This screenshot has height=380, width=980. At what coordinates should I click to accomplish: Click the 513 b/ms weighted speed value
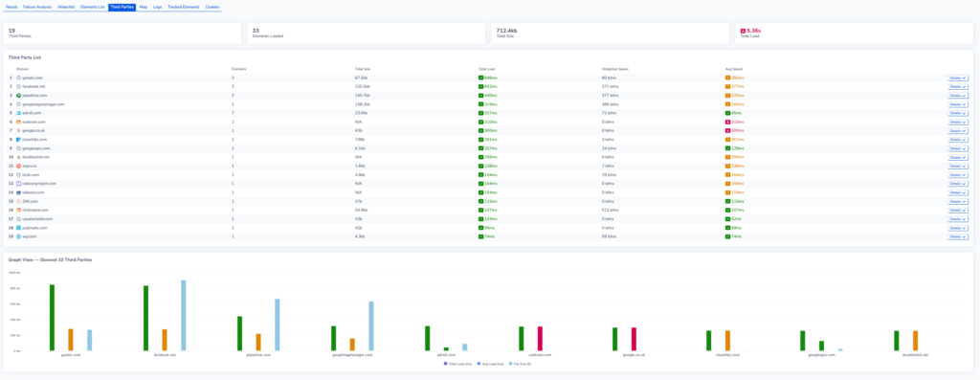click(610, 210)
